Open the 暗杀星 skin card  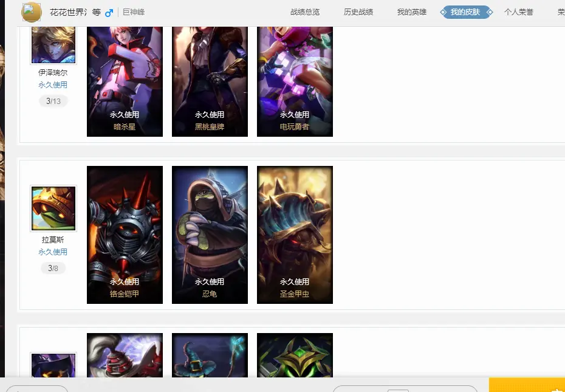point(125,81)
